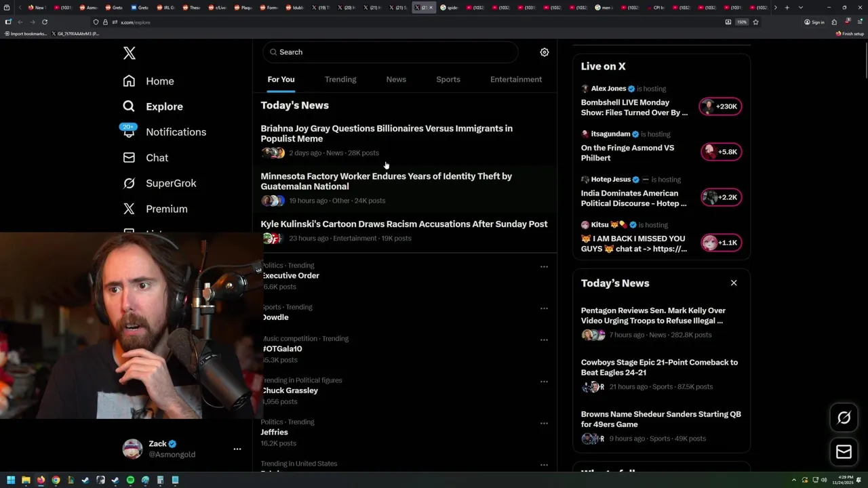Open the Chuck Grassley trending topic
Image resolution: width=868 pixels, height=488 pixels.
(x=290, y=390)
